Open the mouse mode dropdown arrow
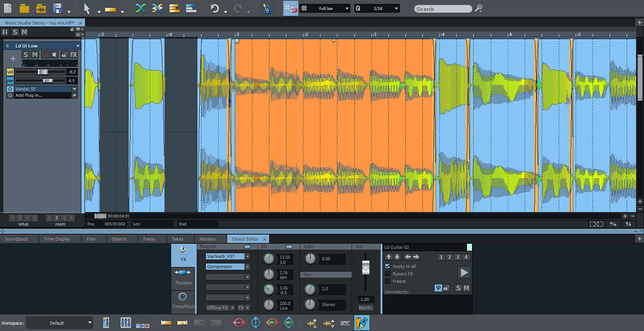Viewport: 644px width, 331px height. [x=99, y=11]
